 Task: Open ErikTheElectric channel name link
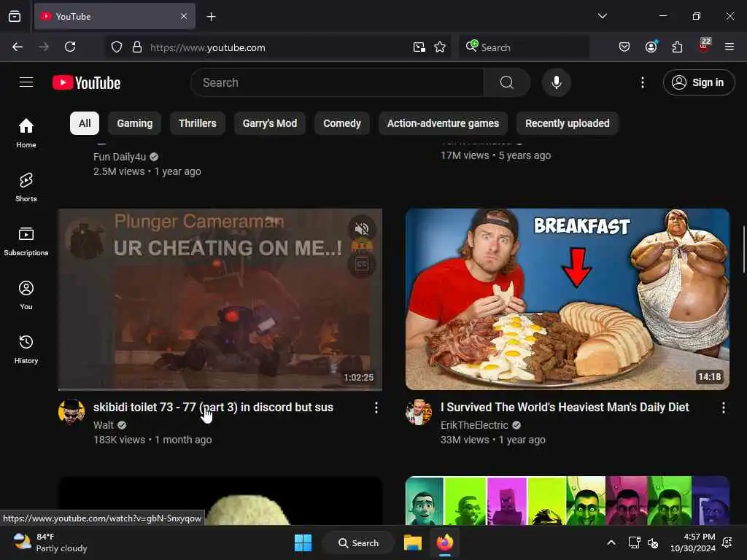[474, 425]
